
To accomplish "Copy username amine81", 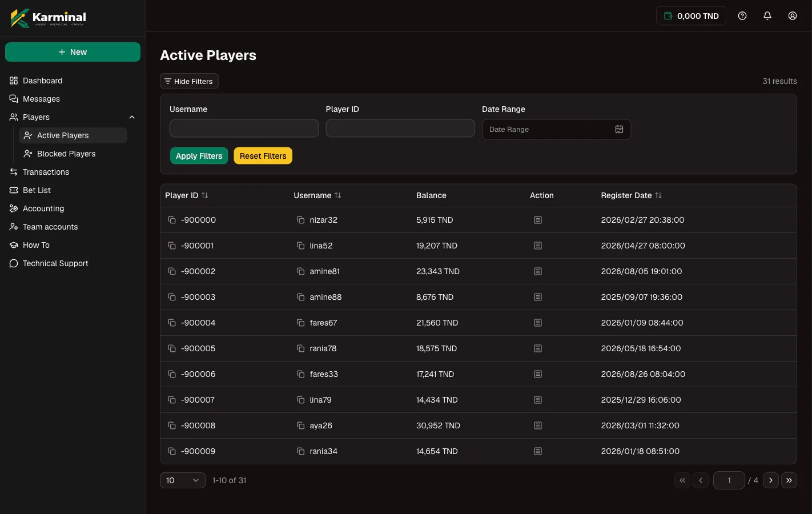I will 300,271.
